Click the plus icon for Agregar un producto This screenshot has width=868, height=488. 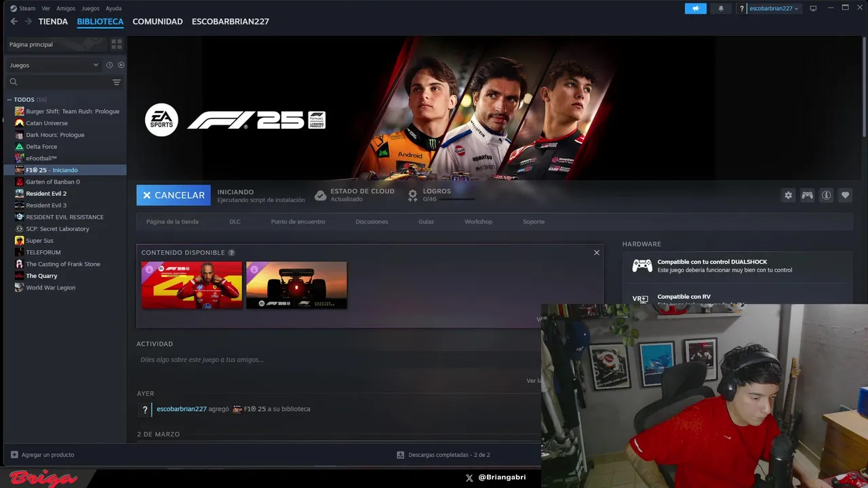(x=14, y=455)
